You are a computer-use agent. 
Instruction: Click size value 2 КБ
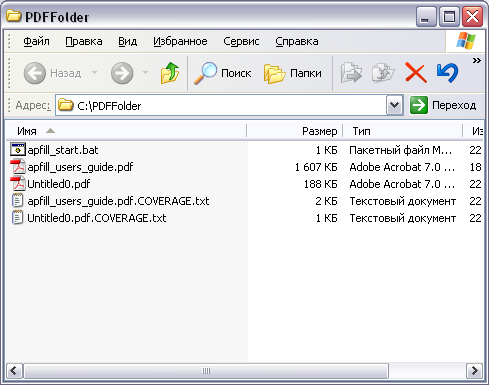click(326, 201)
